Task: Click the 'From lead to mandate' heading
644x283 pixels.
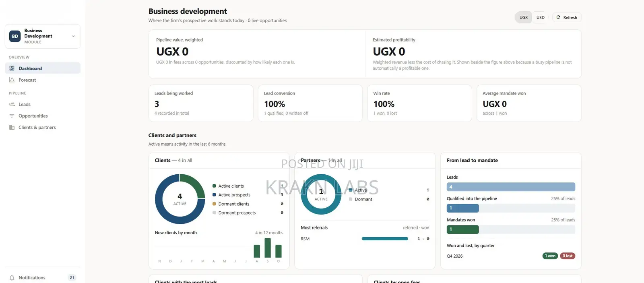Action: coord(472,160)
